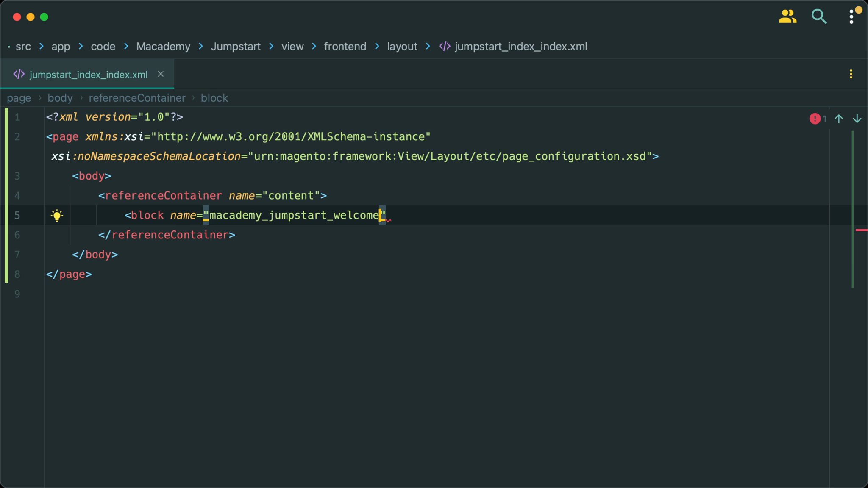Click the XML icon beside jumpstart_index_index.xml in path

point(444,47)
